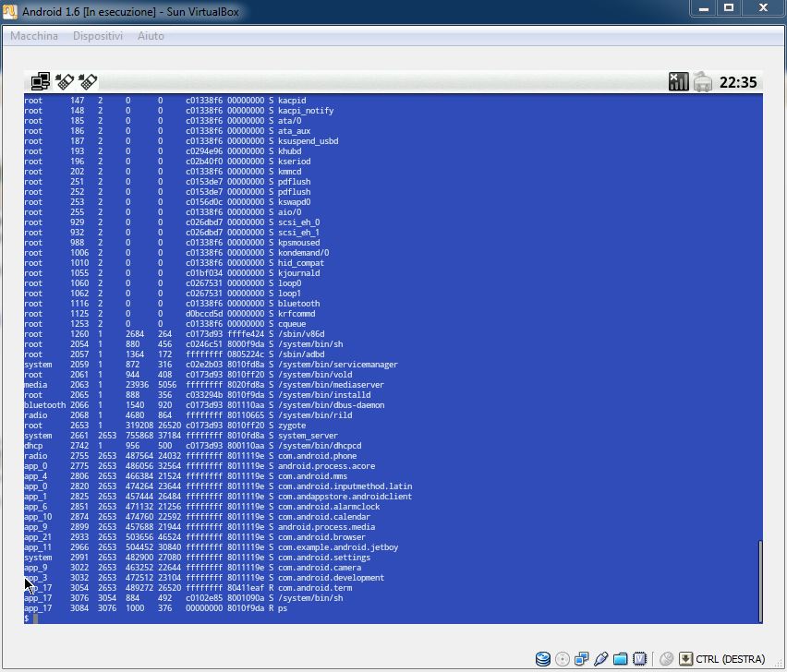
Task: Click the VirtualBox icon in title bar
Action: (10, 11)
